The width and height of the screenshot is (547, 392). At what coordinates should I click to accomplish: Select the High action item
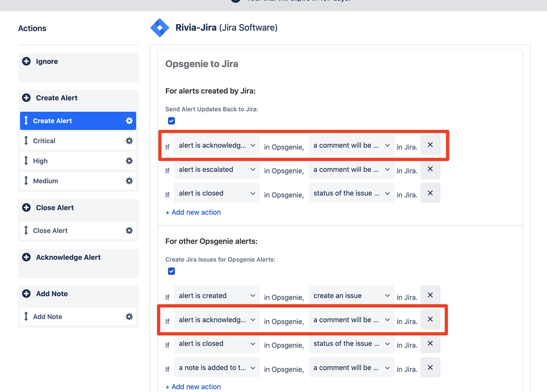point(78,161)
